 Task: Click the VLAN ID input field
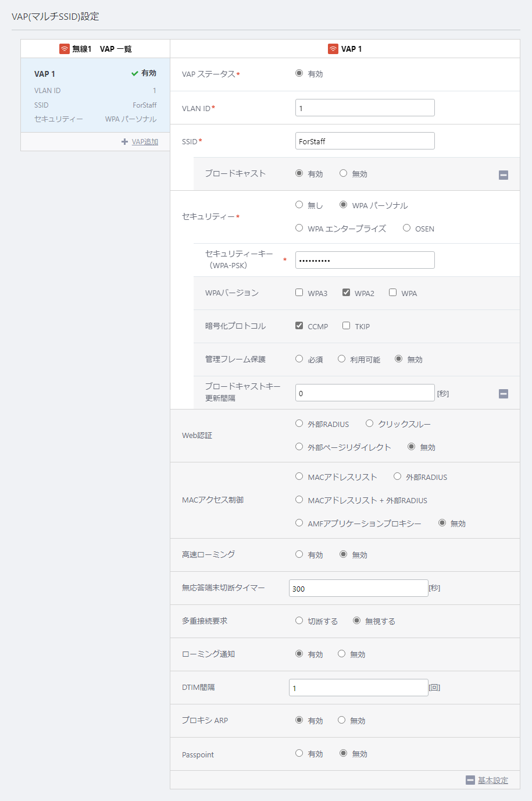coord(365,108)
